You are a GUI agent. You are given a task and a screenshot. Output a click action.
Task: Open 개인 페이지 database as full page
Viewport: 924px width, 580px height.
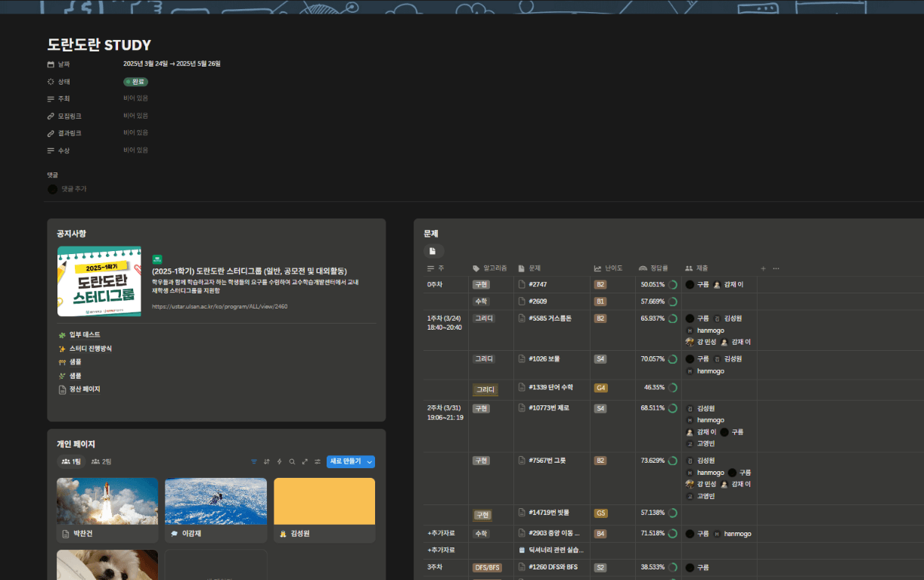[305, 461]
